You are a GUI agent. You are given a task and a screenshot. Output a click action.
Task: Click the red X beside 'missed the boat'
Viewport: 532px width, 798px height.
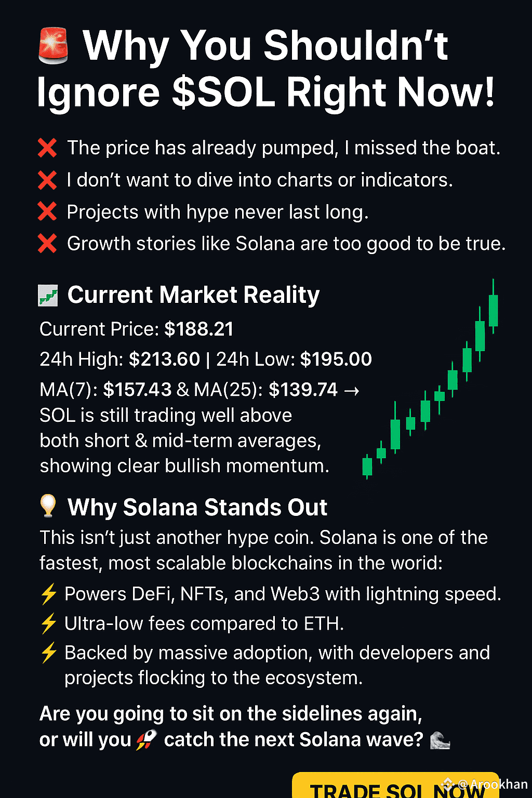[47, 148]
